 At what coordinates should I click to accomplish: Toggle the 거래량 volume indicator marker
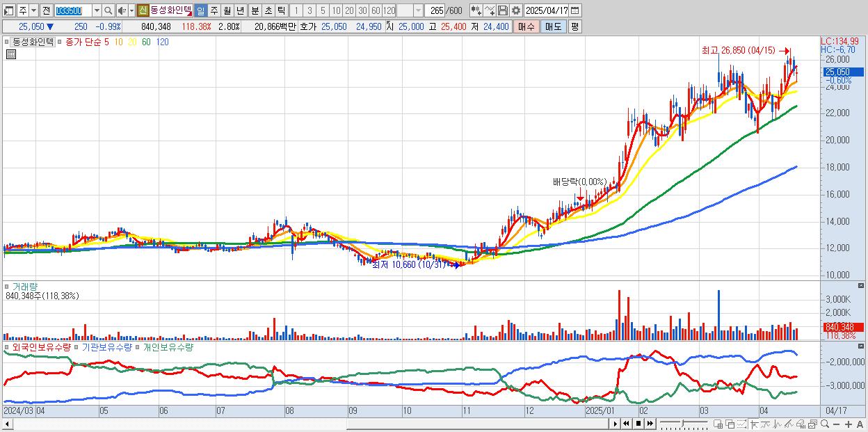[x=8, y=286]
